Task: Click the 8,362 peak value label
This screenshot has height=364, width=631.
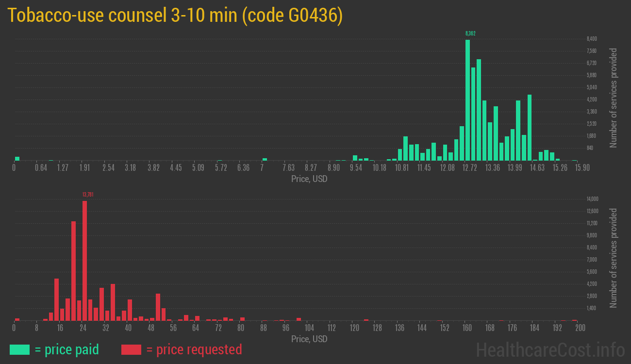Action: tap(470, 33)
